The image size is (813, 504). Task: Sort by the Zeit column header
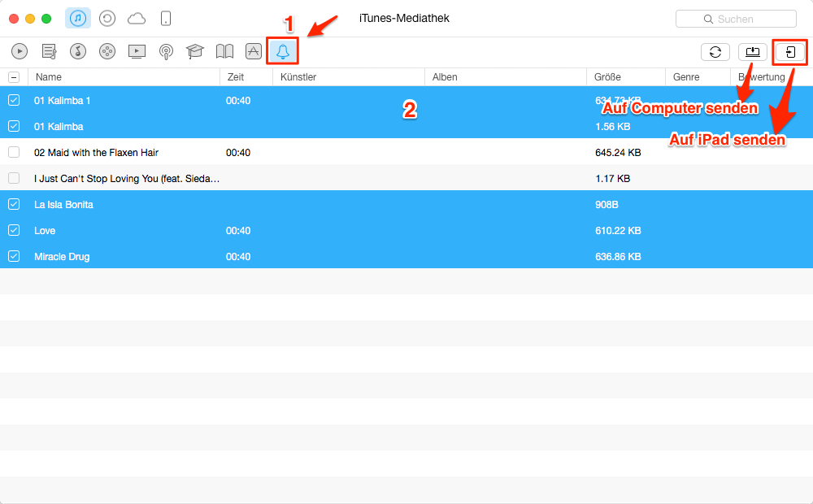[246, 77]
